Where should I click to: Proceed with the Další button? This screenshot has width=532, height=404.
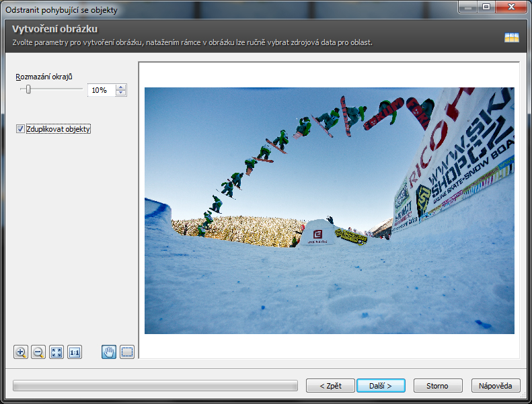(380, 386)
